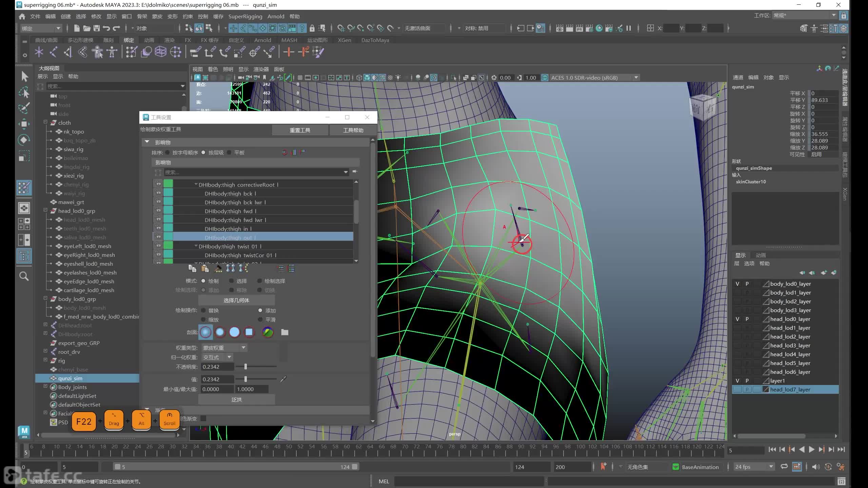Choose the Move tool in toolbox
Screen dimensions: 868x488
(x=24, y=124)
